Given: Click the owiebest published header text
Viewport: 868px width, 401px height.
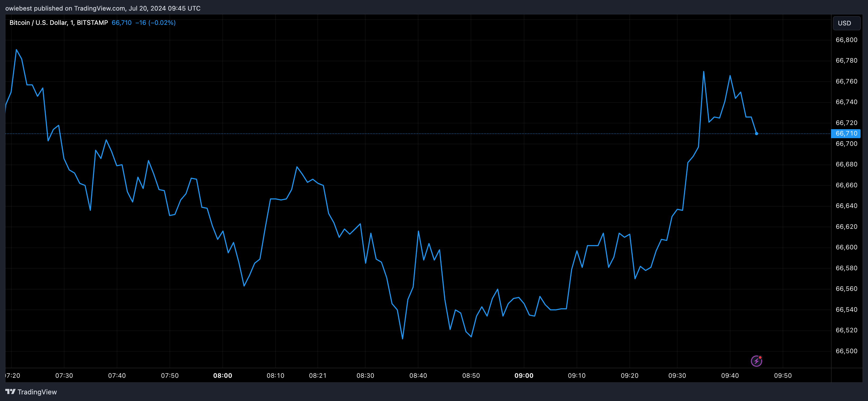Looking at the screenshot, I should point(103,8).
